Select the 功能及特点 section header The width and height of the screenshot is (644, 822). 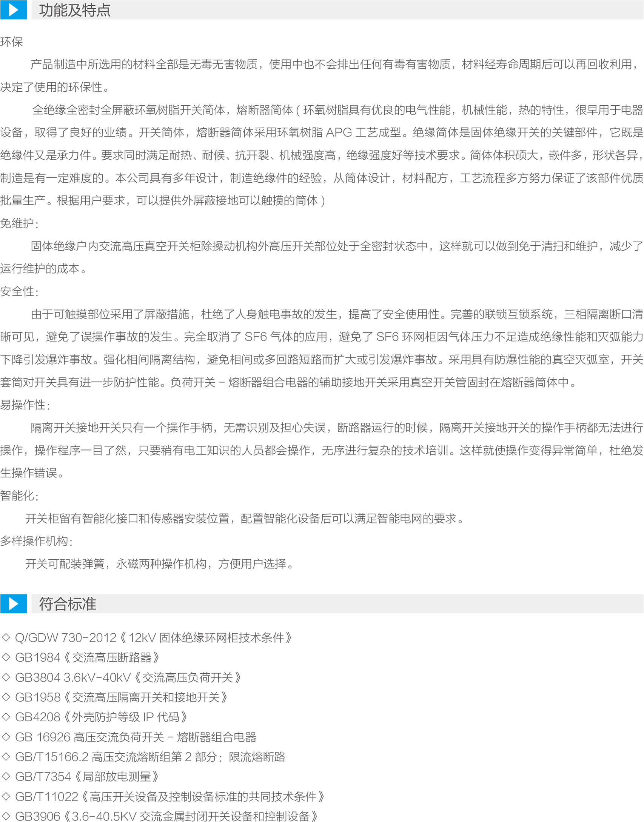75,10
